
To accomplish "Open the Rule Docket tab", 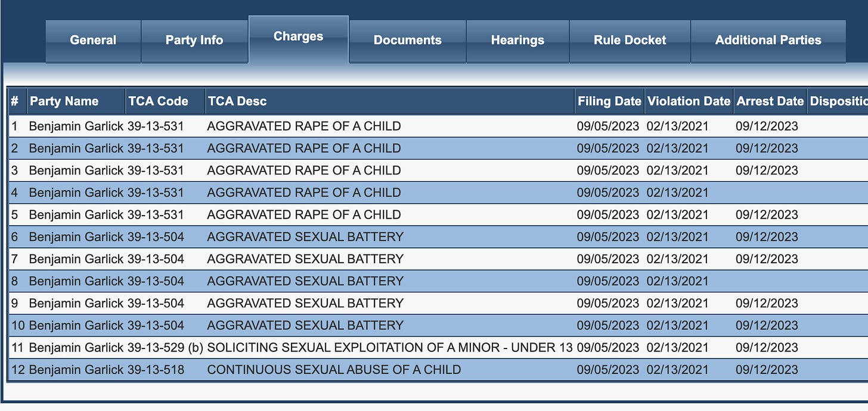I will point(630,41).
